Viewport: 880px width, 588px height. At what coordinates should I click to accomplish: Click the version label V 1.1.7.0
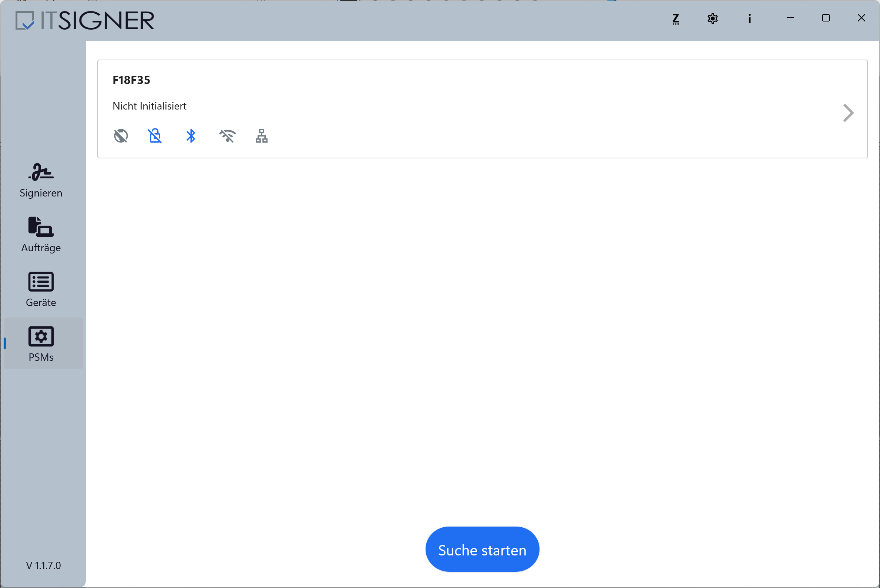[43, 565]
